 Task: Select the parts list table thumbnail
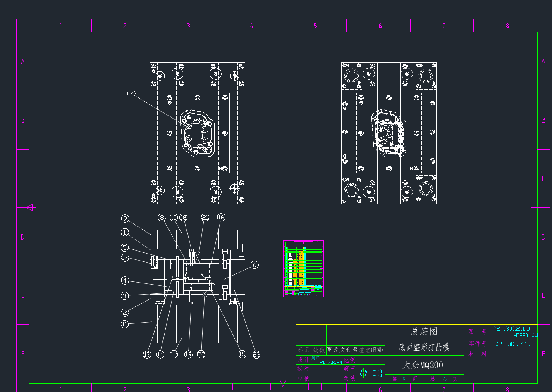[x=303, y=268]
